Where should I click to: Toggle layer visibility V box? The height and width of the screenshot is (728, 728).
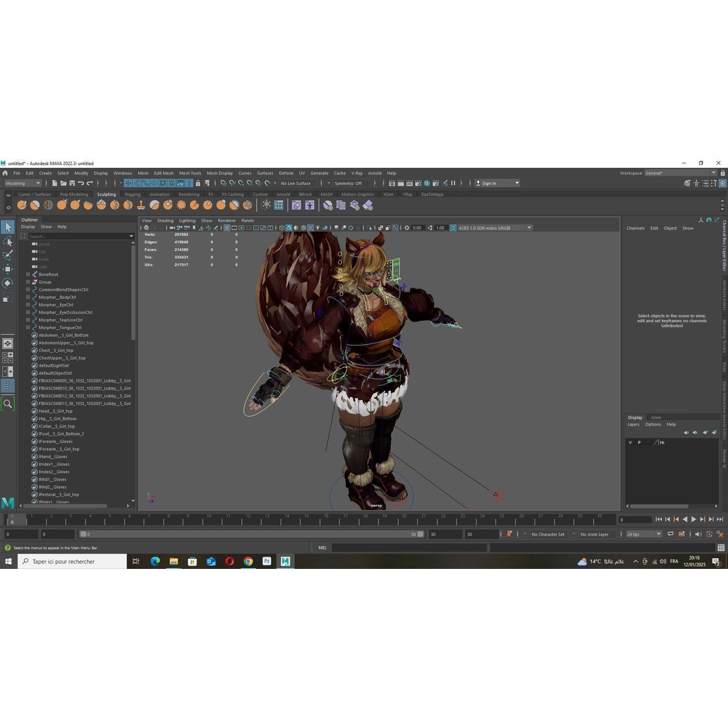pos(630,442)
